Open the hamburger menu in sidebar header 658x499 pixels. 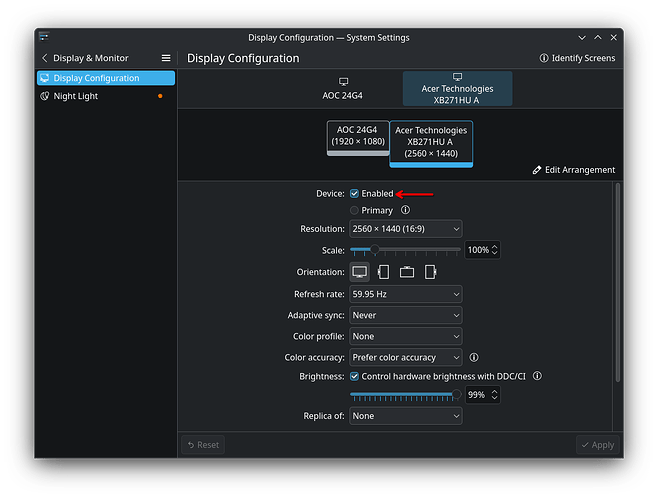(166, 58)
